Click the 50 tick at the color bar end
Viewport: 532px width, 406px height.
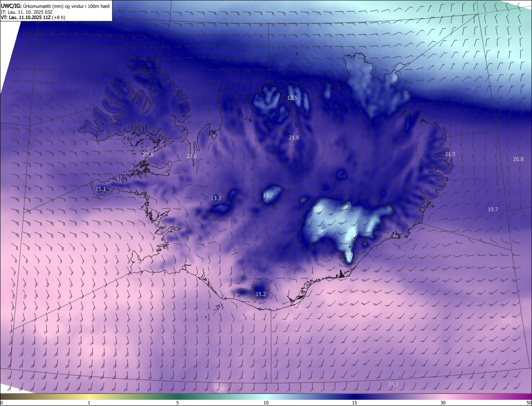click(529, 403)
